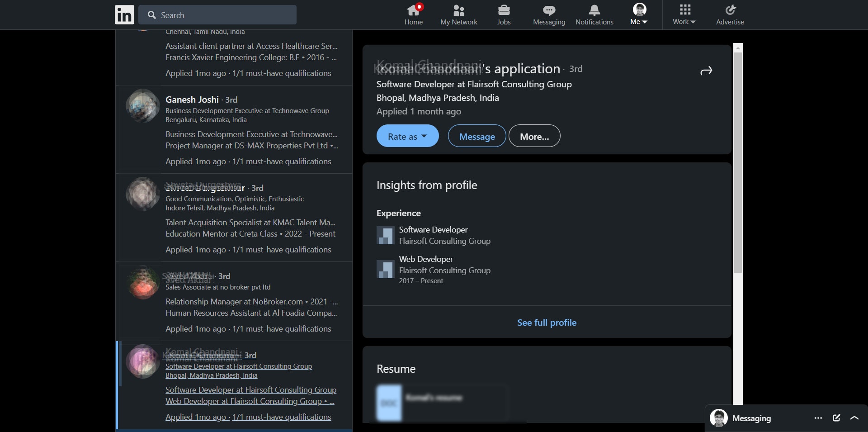This screenshot has width=868, height=432.
Task: Click Business Development Executive at Technowave Group headline
Action: point(247,111)
